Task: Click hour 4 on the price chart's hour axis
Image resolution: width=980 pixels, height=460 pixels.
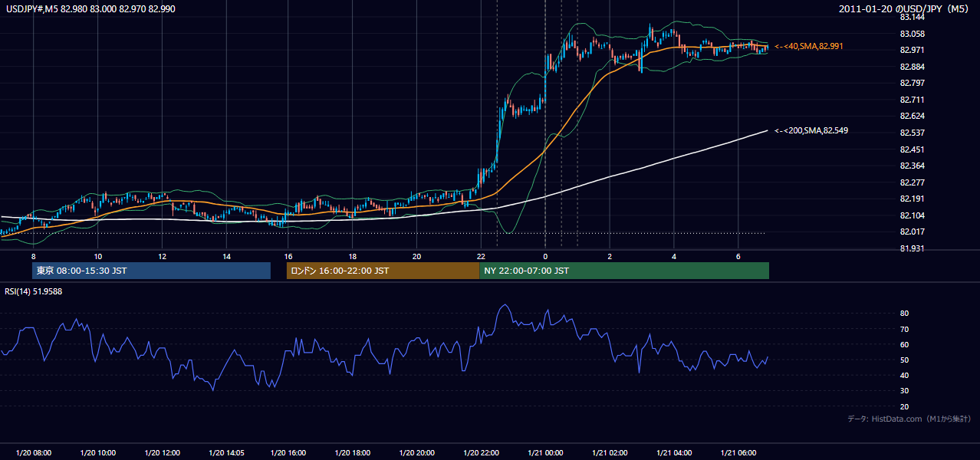Action: (x=674, y=256)
